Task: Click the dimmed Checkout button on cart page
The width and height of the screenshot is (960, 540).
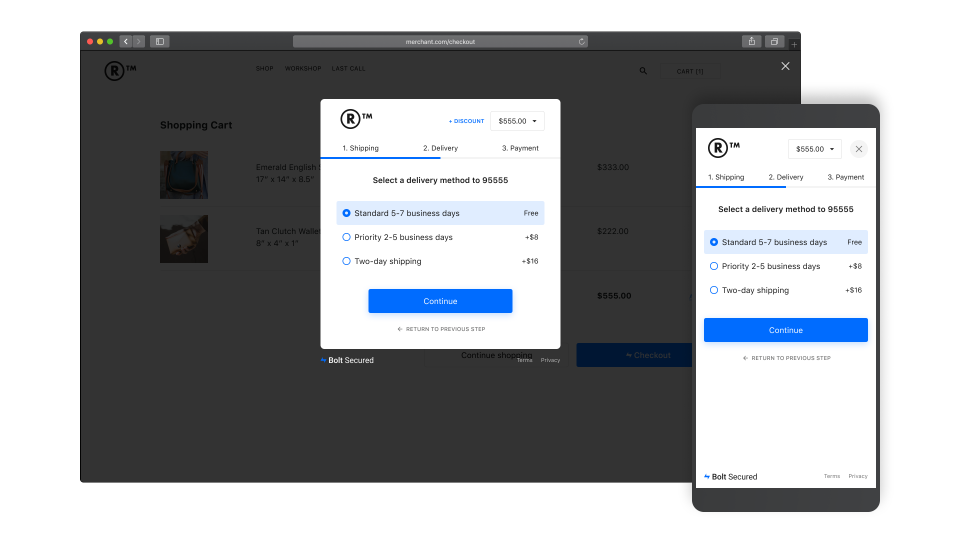Action: click(634, 355)
